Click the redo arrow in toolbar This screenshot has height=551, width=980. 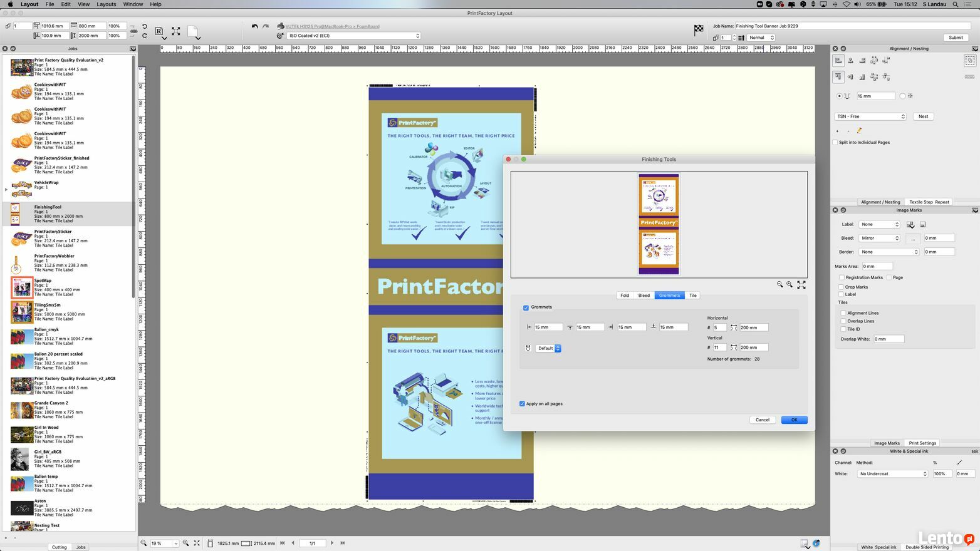click(266, 26)
